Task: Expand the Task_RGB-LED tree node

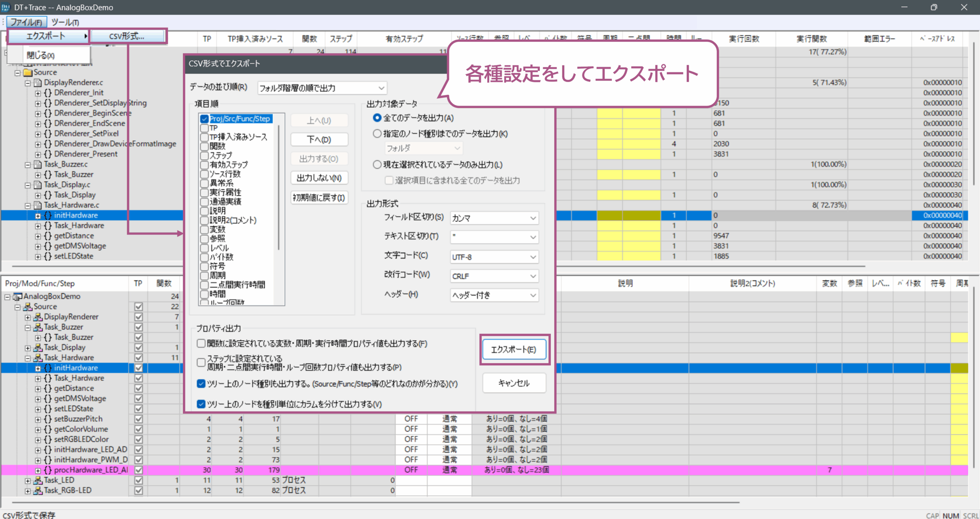Action: click(x=28, y=491)
